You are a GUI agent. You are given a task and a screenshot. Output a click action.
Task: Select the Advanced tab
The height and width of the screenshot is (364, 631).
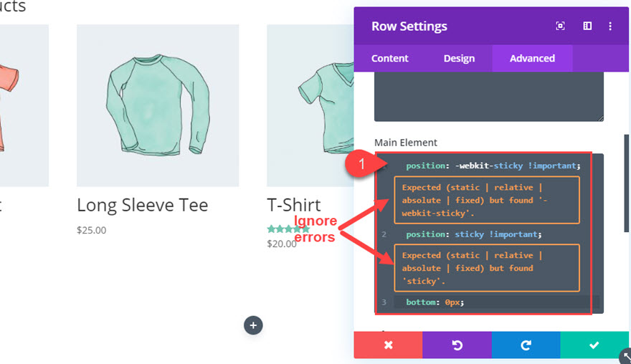click(532, 58)
